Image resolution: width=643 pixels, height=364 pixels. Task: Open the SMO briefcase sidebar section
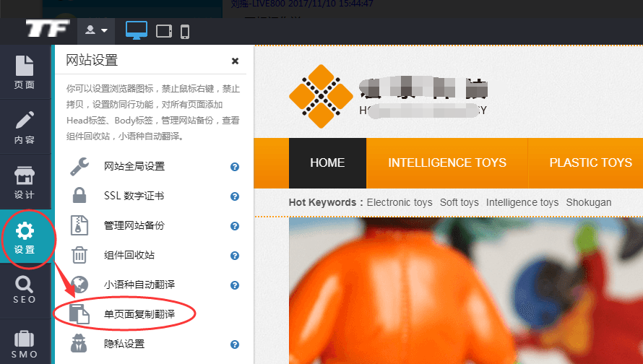(25, 344)
